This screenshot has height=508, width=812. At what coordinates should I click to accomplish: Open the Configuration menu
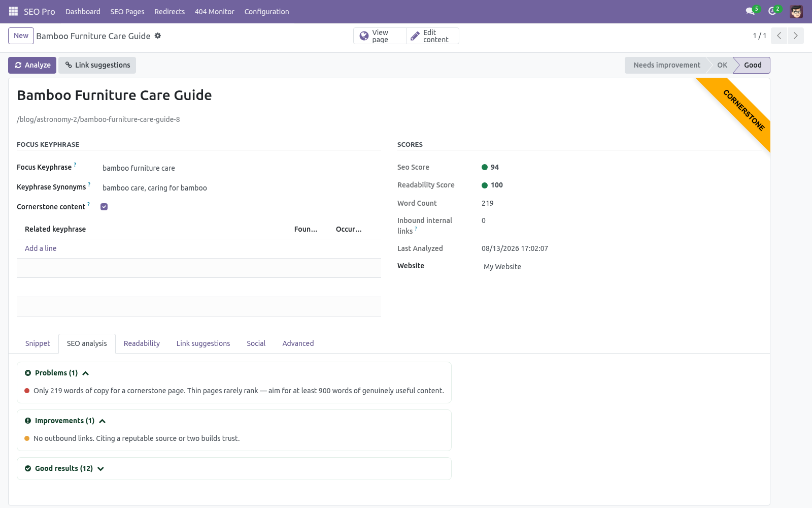266,12
